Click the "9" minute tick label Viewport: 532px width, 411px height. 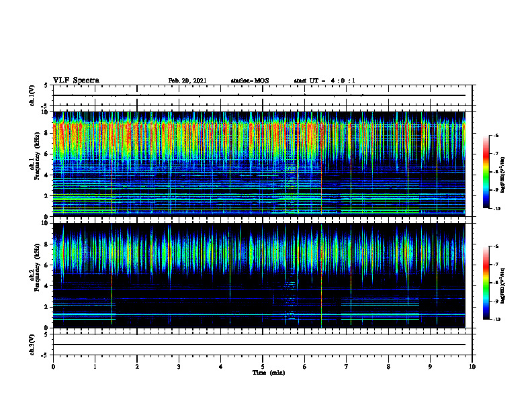tap(430, 367)
